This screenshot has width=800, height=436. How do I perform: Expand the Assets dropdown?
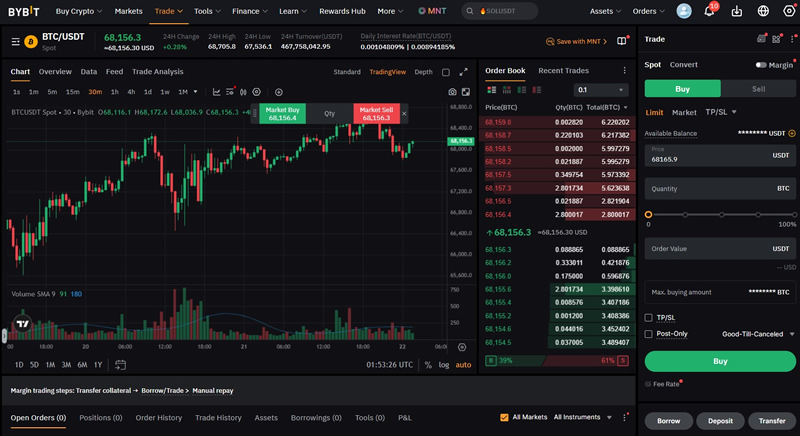tap(606, 11)
